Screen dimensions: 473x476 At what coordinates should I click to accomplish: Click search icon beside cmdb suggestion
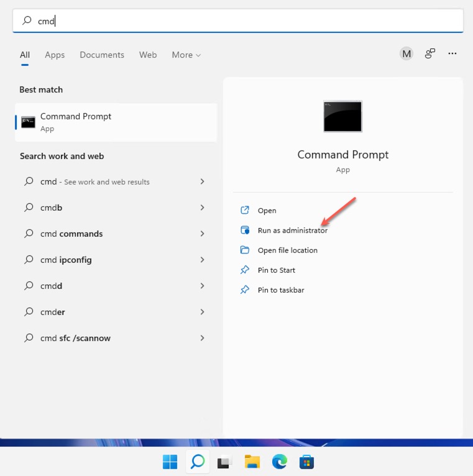pyautogui.click(x=29, y=208)
